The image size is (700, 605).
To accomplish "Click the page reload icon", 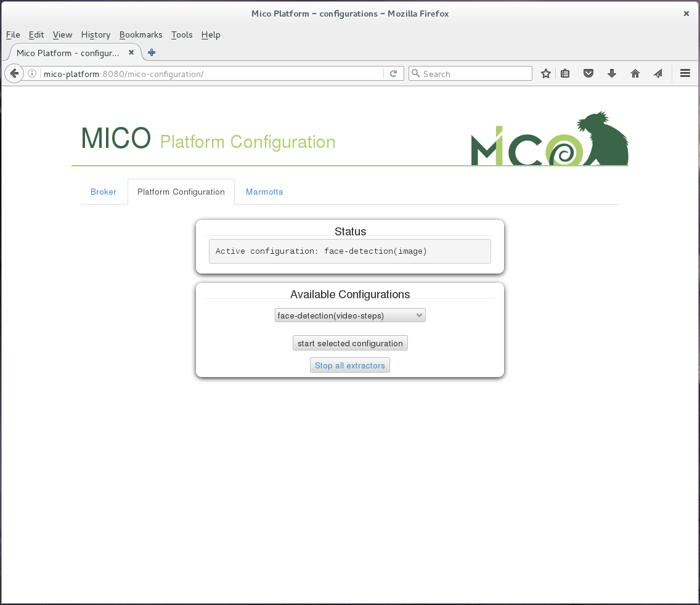I will click(x=394, y=73).
